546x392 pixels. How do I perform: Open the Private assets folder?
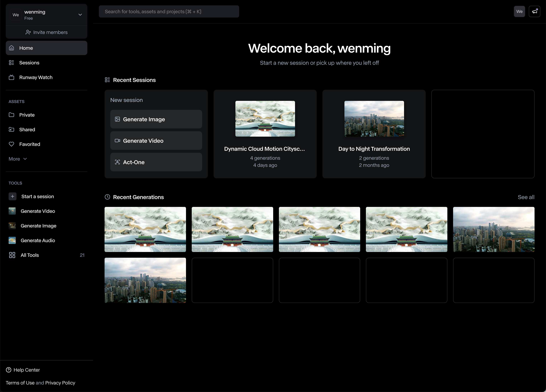coord(27,115)
